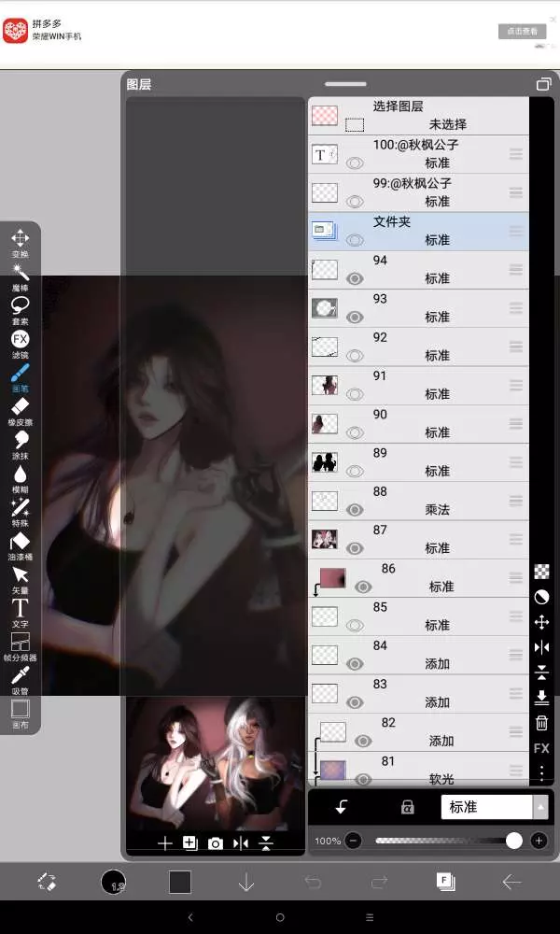This screenshot has width=560, height=934.
Task: Select layer 83
Action: pos(418,694)
